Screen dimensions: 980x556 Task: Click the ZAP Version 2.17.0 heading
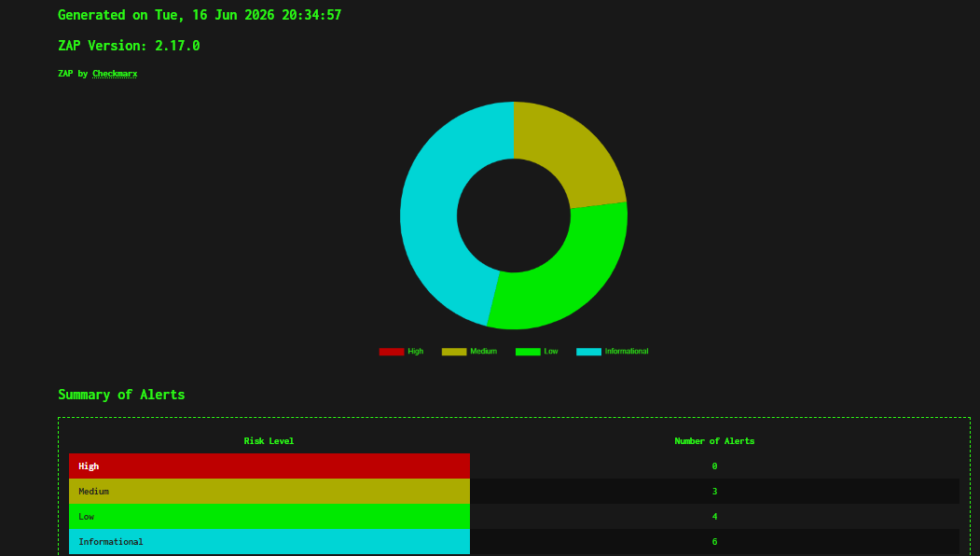pos(129,46)
